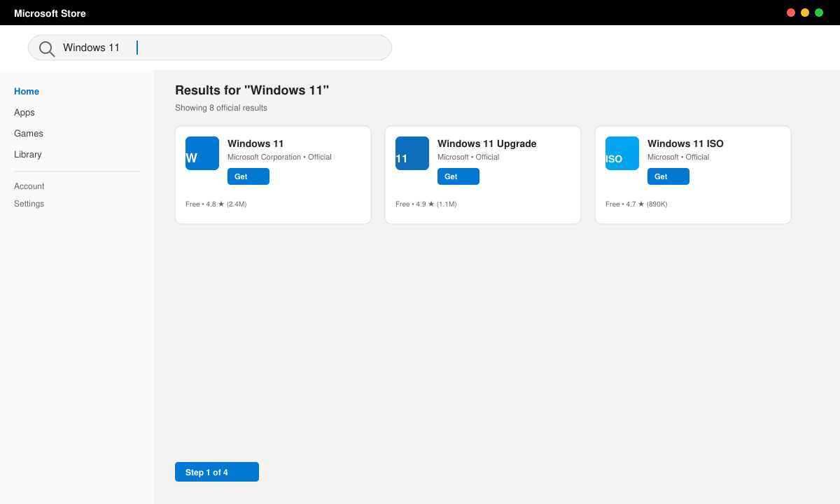Click the red close window button
Image resolution: width=840 pixels, height=504 pixels.
pyautogui.click(x=791, y=13)
